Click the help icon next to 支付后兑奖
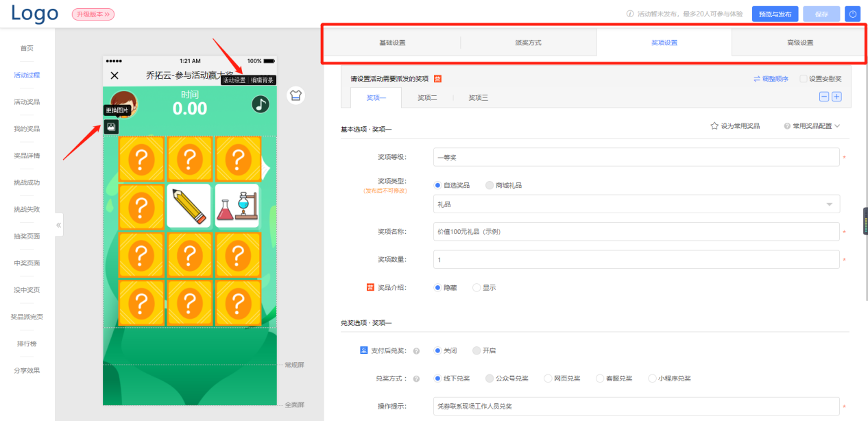The height and width of the screenshot is (421, 868). [x=416, y=351]
